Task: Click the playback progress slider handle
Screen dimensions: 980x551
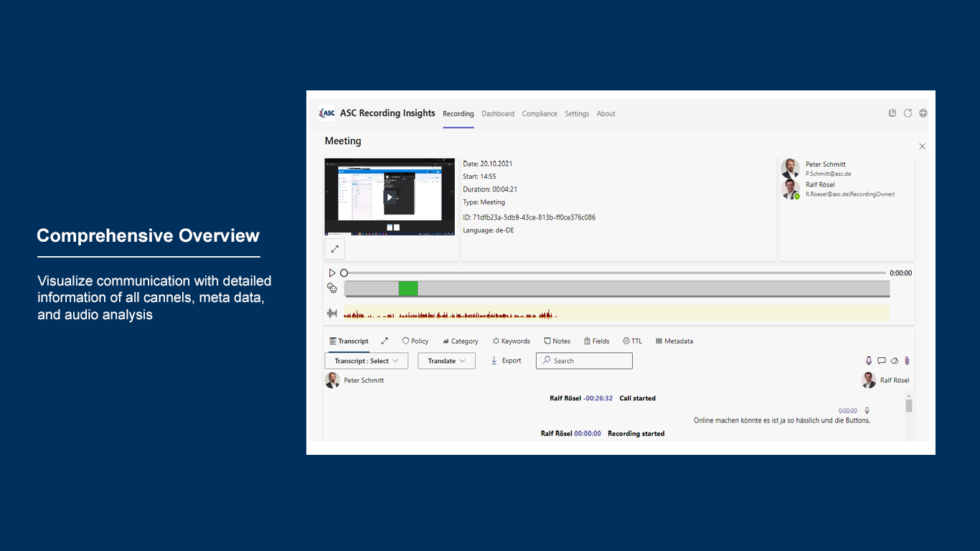Action: pos(344,273)
